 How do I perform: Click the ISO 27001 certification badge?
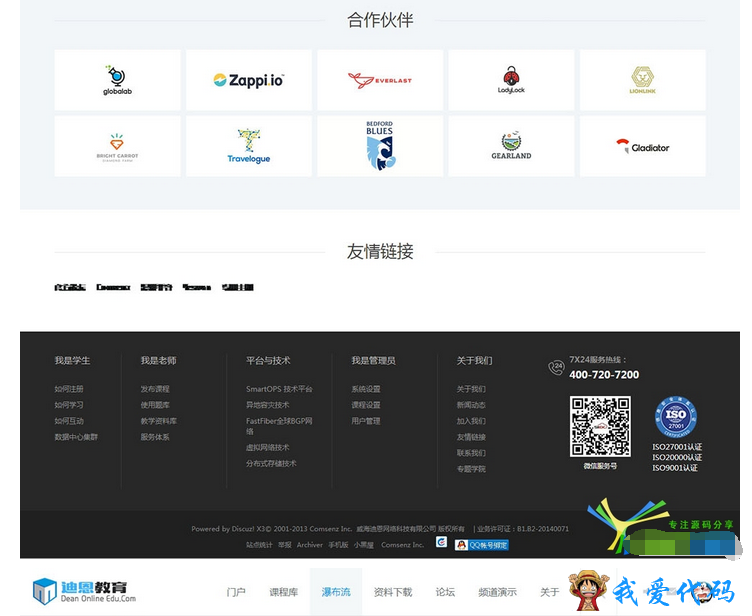(x=676, y=417)
